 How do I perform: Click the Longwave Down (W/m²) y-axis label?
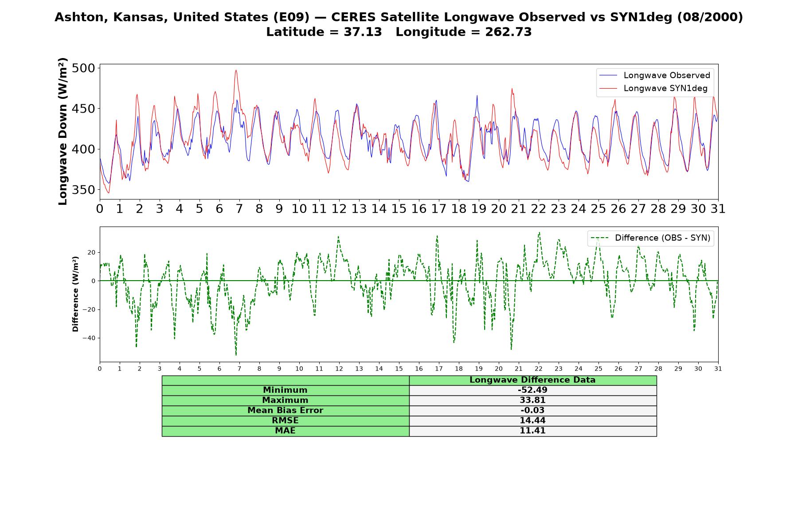tap(63, 131)
